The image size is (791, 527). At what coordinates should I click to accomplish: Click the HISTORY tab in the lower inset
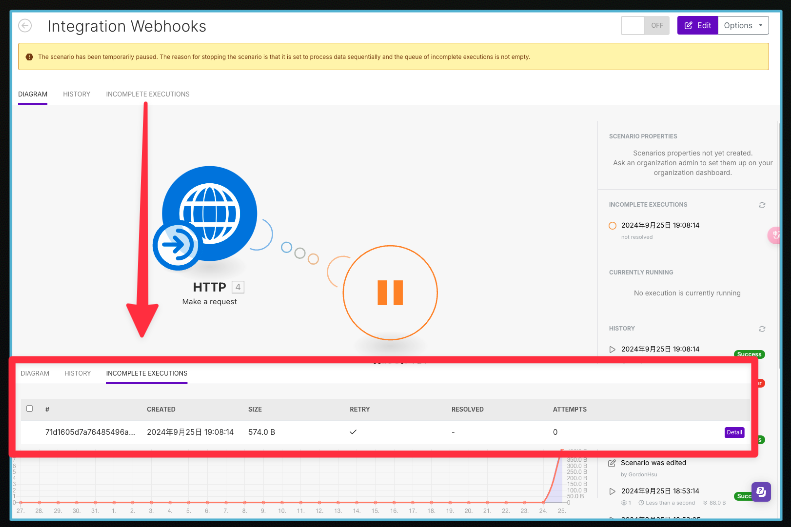pyautogui.click(x=78, y=374)
